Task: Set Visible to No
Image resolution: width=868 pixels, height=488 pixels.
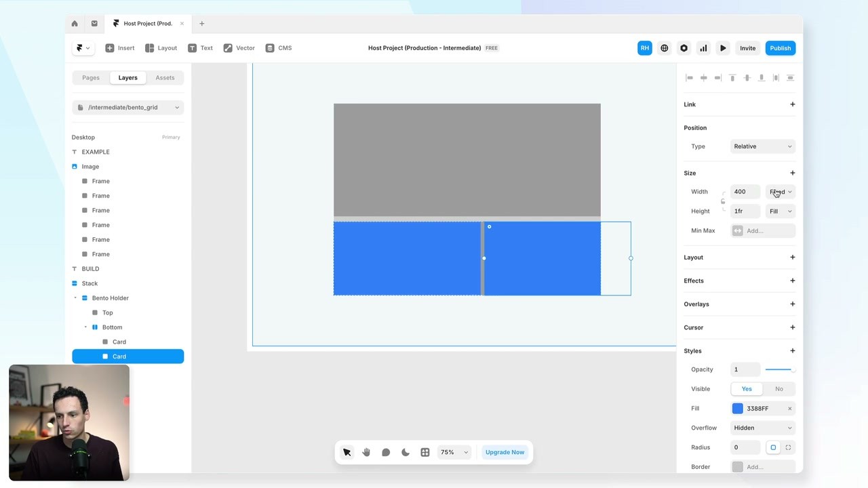Action: click(x=778, y=389)
